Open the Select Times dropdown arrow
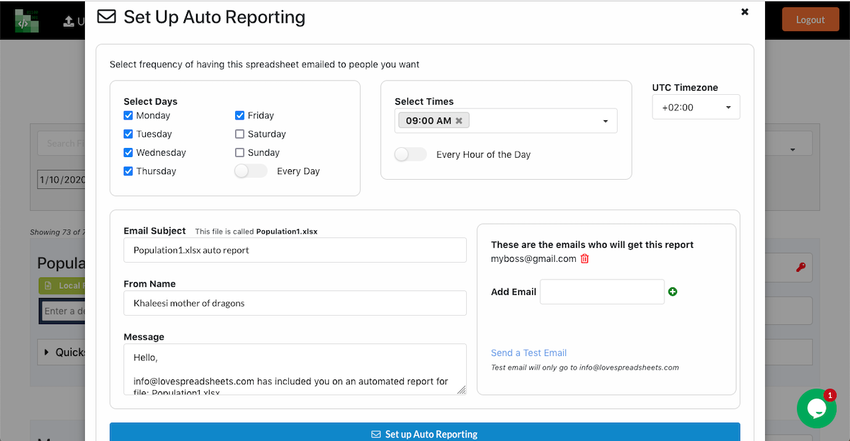850x441 pixels. click(605, 122)
